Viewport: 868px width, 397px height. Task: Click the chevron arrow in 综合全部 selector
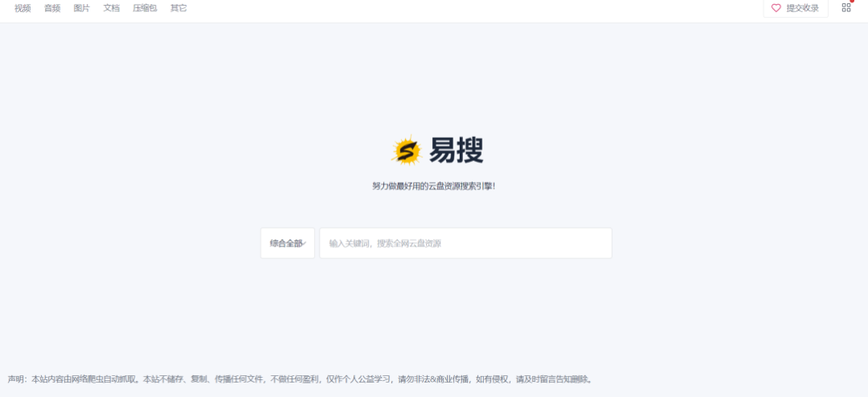pyautogui.click(x=305, y=244)
